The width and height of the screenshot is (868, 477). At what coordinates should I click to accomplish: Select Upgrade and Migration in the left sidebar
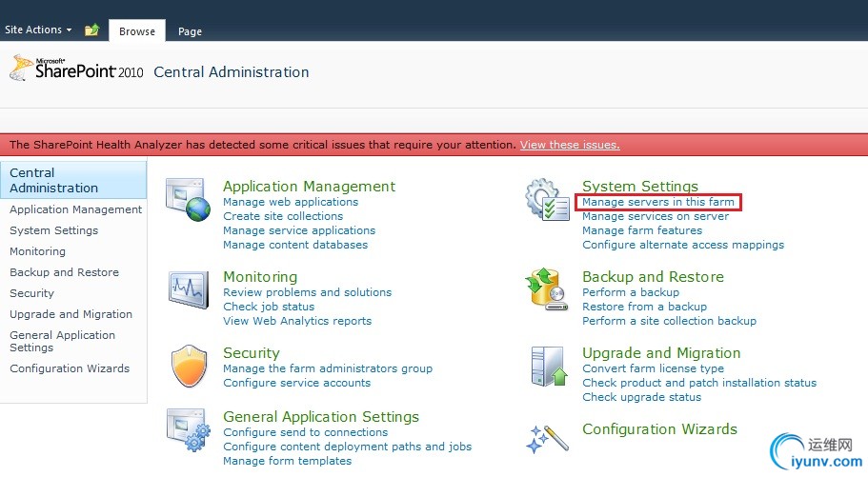[x=71, y=314]
